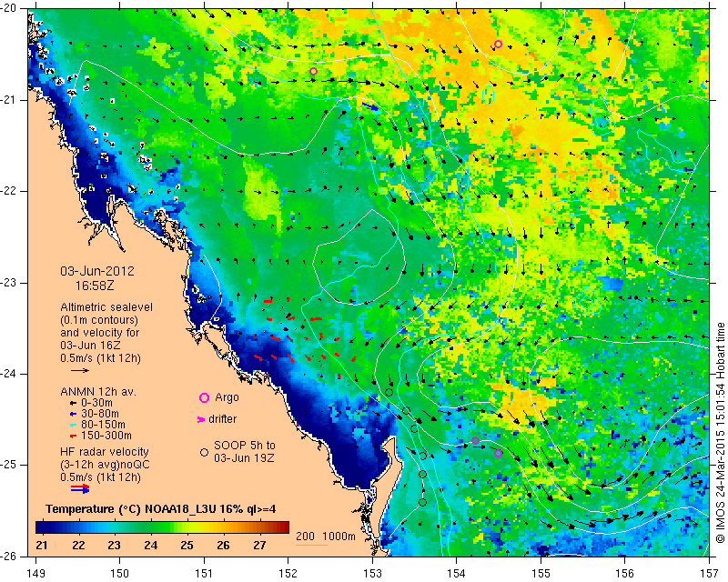Click the '(3-12h avg)noQC' text

105,464
